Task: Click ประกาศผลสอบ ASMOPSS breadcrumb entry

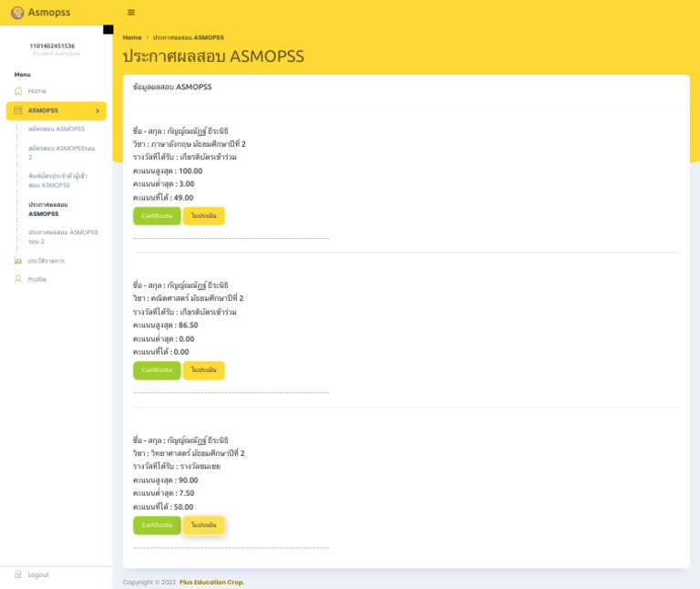Action: pyautogui.click(x=189, y=37)
